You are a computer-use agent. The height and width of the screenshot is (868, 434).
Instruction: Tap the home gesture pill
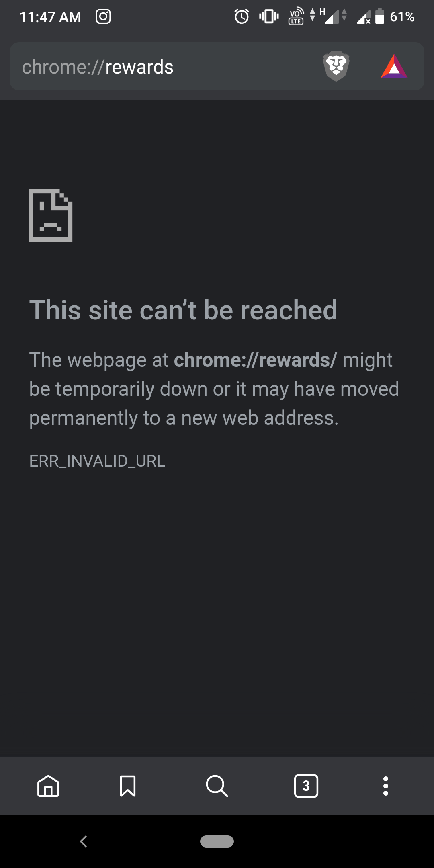tap(217, 841)
